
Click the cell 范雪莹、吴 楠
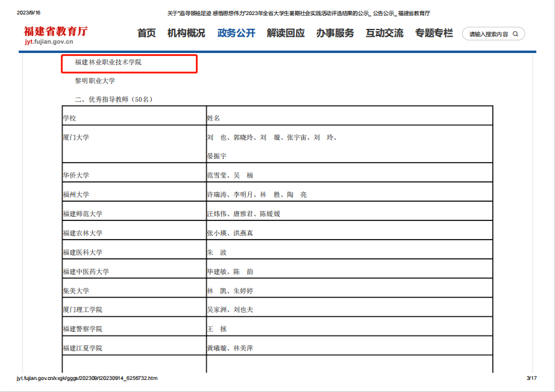pyautogui.click(x=350, y=173)
